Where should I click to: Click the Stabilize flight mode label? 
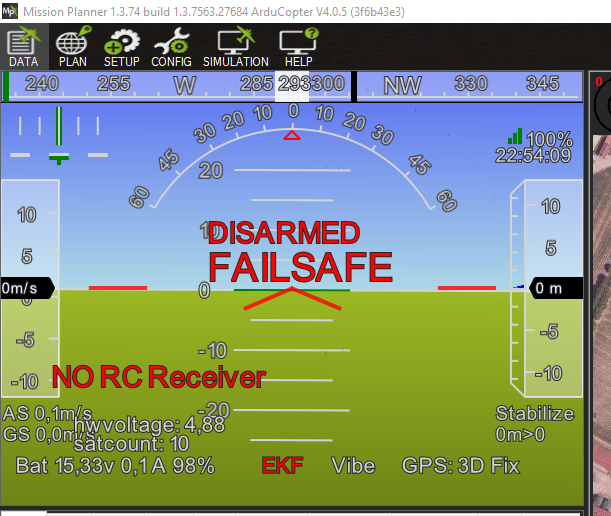point(535,414)
